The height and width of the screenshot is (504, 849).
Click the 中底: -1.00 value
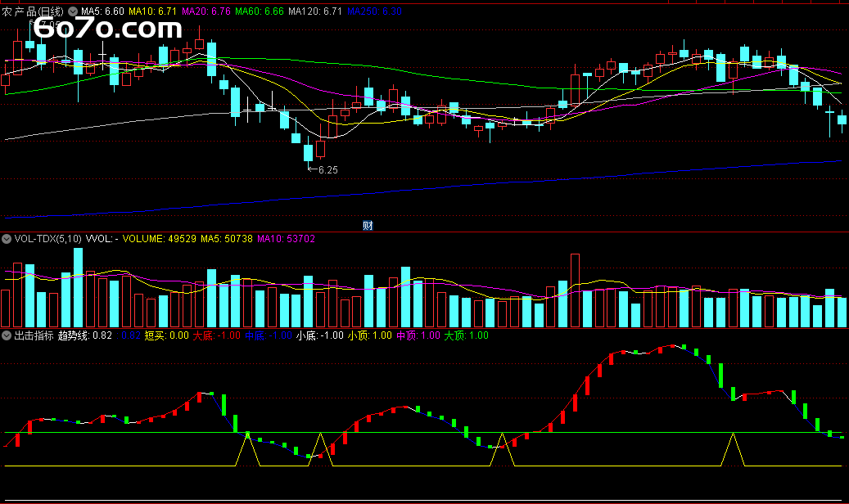269,335
